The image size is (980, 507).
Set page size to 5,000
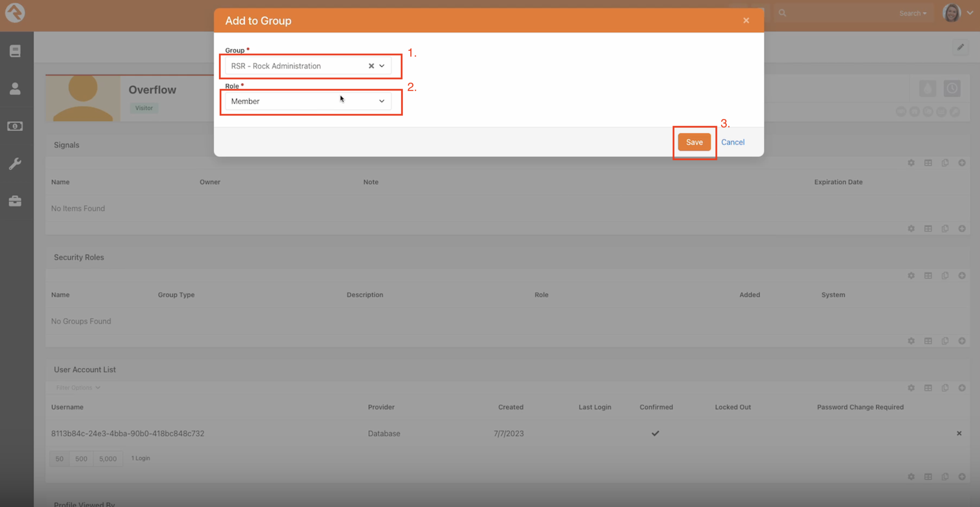[108, 459]
